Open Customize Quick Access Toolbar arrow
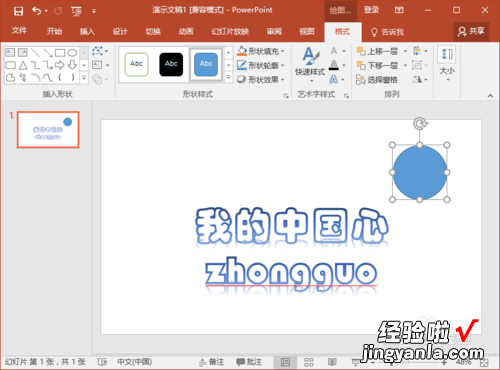This screenshot has height=370, width=500. tap(94, 11)
